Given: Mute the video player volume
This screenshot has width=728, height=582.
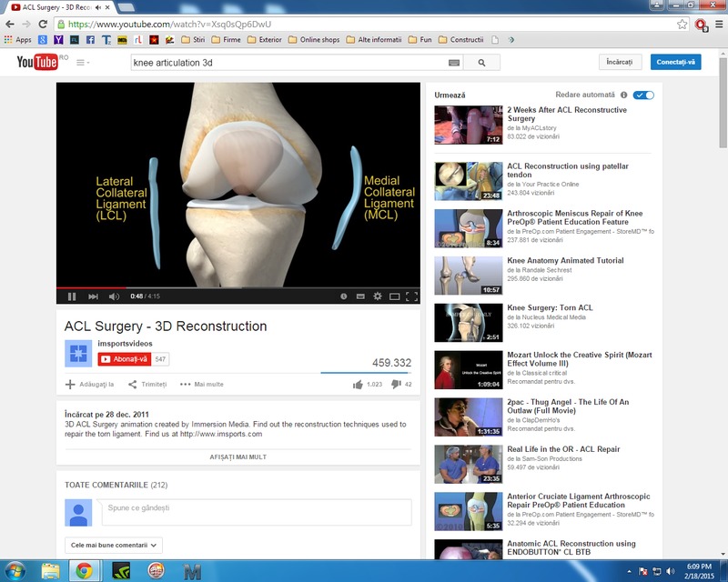Looking at the screenshot, I should pos(114,296).
